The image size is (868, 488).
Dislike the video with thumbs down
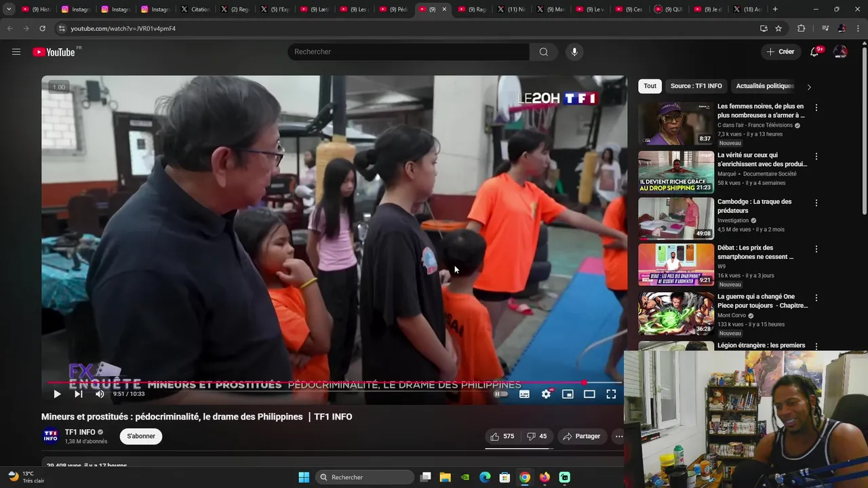pyautogui.click(x=536, y=436)
